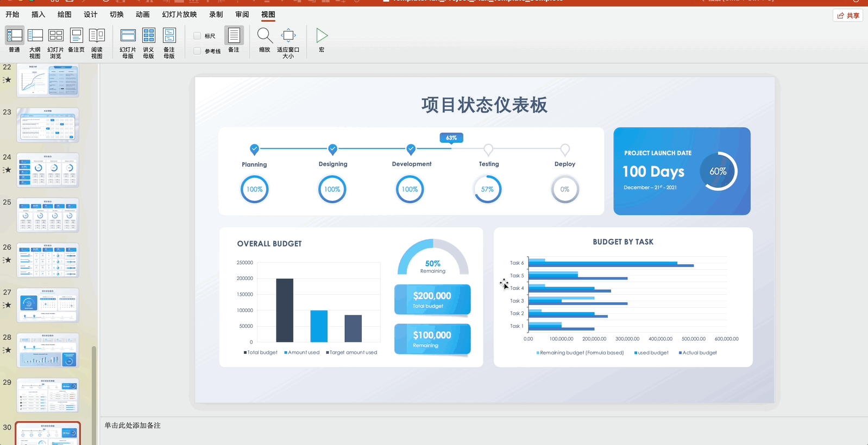Open Handout Master (讲义母版)
This screenshot has width=868, height=445.
tap(148, 43)
